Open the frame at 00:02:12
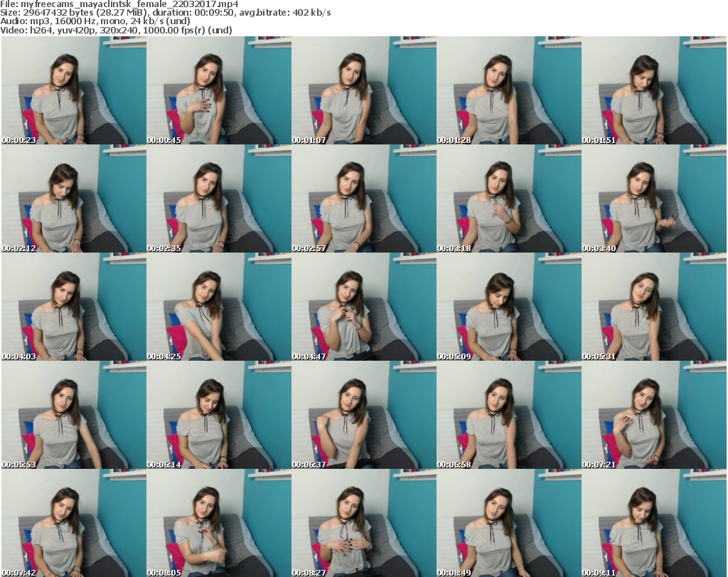This screenshot has width=728, height=577. point(74,198)
